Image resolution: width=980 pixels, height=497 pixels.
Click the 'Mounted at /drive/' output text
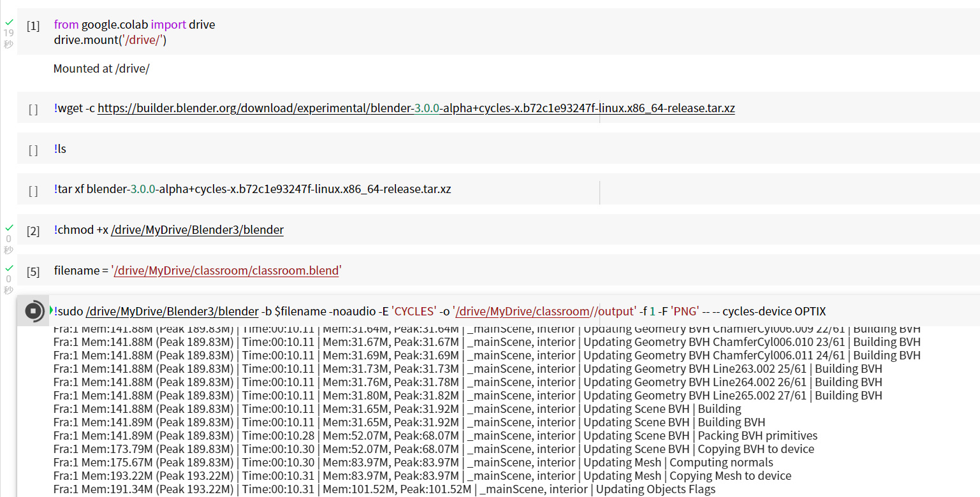[101, 68]
